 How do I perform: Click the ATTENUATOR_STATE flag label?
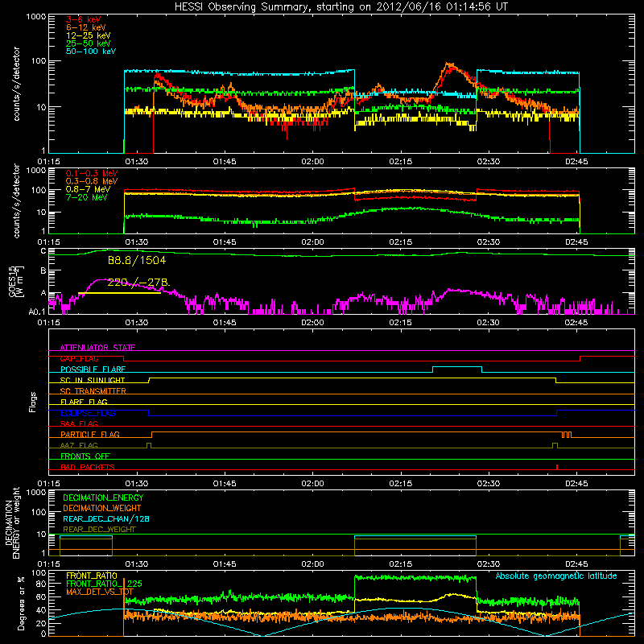coord(97,348)
